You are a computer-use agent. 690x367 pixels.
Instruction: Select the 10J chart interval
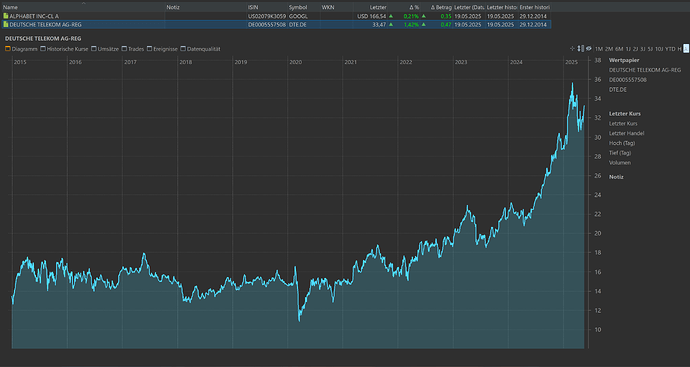point(659,49)
